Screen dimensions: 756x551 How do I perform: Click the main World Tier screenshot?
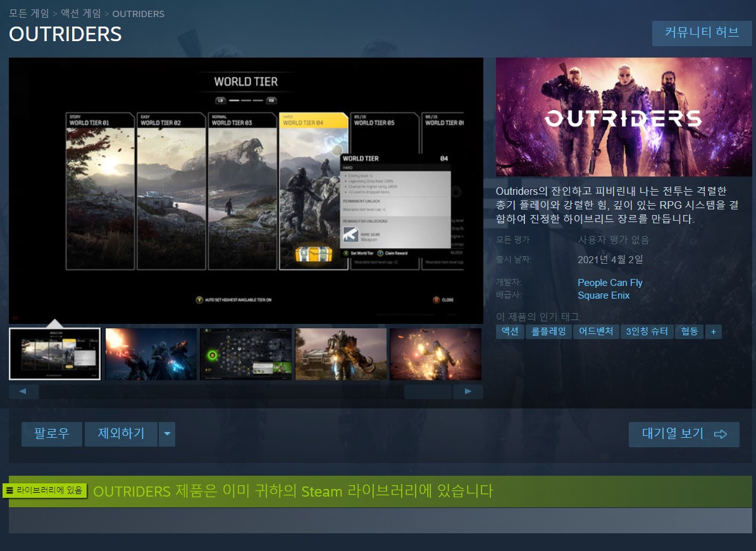tap(246, 190)
